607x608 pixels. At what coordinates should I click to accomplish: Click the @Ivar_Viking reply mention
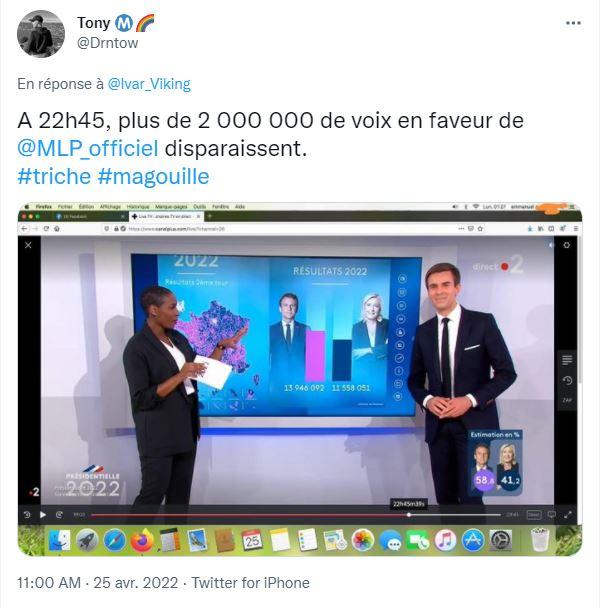coord(149,84)
